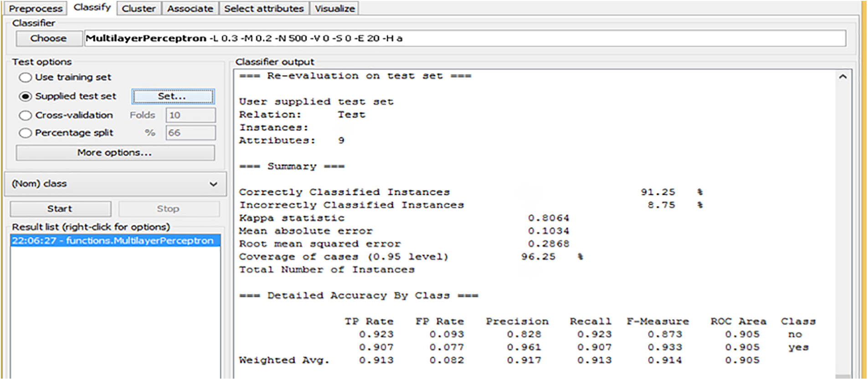Open the More options dialog
868x380 pixels.
(x=115, y=153)
